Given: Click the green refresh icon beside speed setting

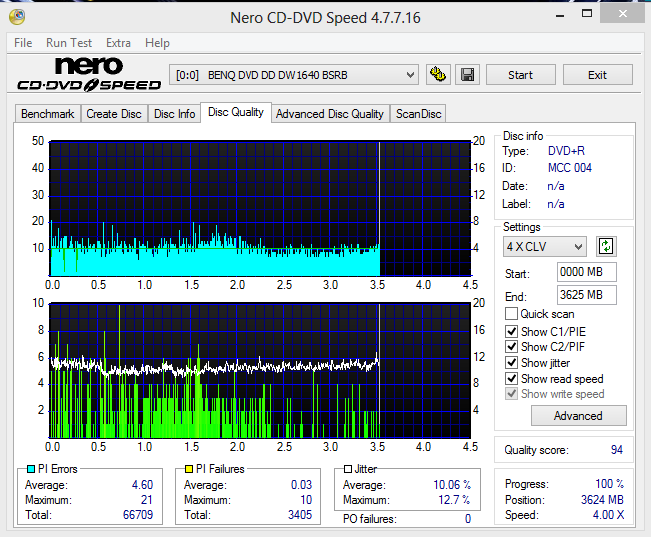Looking at the screenshot, I should [x=606, y=247].
